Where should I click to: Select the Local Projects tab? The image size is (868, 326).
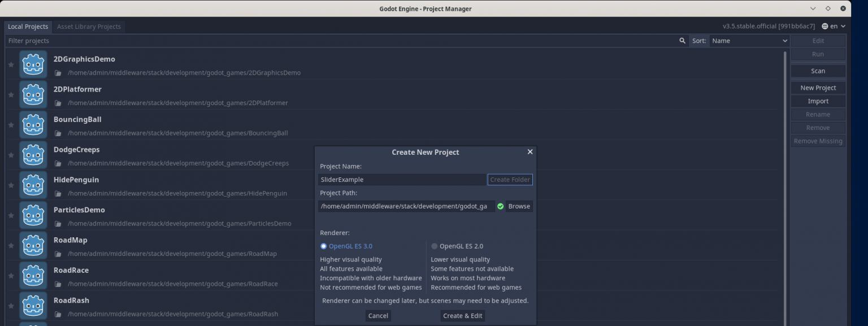[x=28, y=26]
